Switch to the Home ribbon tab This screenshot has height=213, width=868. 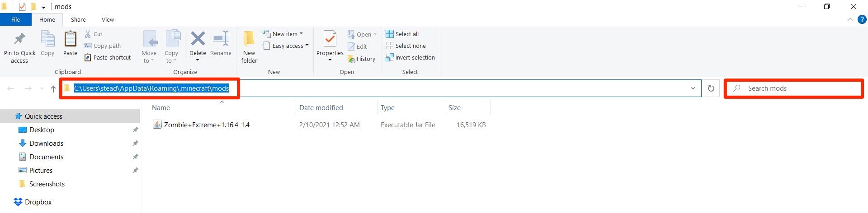47,19
